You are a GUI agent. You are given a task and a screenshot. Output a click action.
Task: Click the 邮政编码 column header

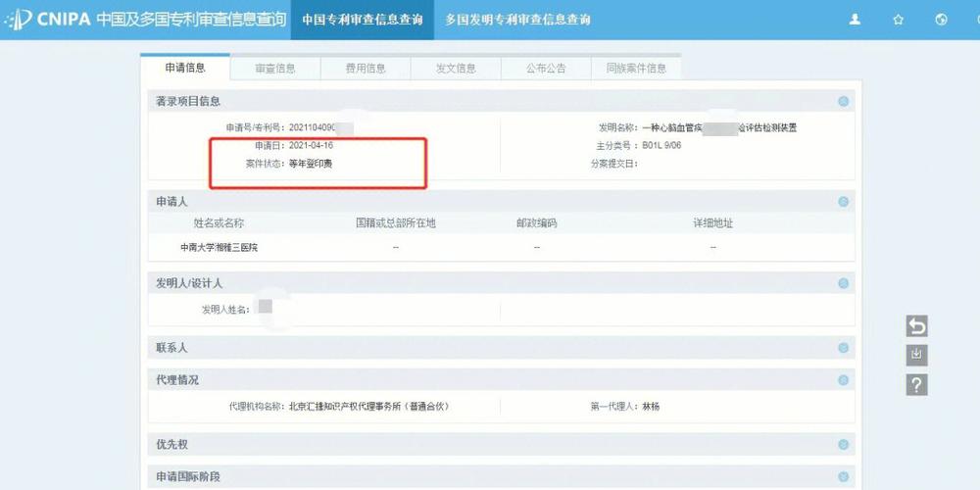click(536, 223)
